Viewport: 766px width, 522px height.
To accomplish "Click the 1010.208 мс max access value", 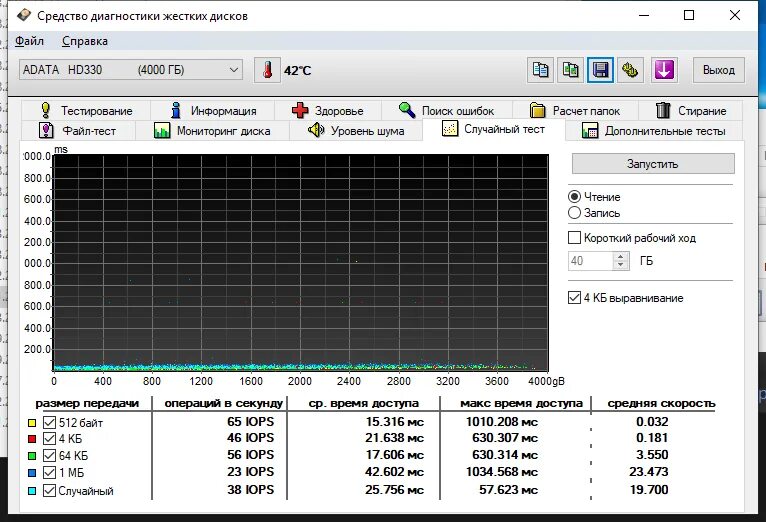I will coord(502,422).
